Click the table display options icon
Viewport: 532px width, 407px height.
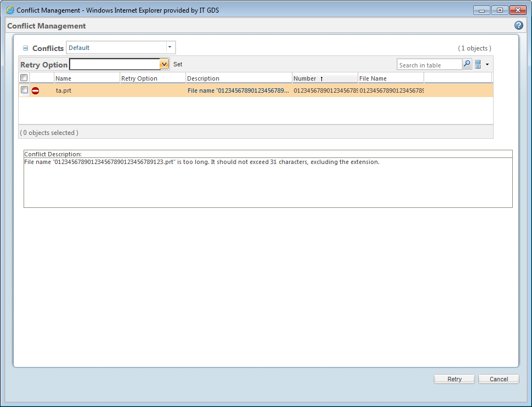[478, 64]
